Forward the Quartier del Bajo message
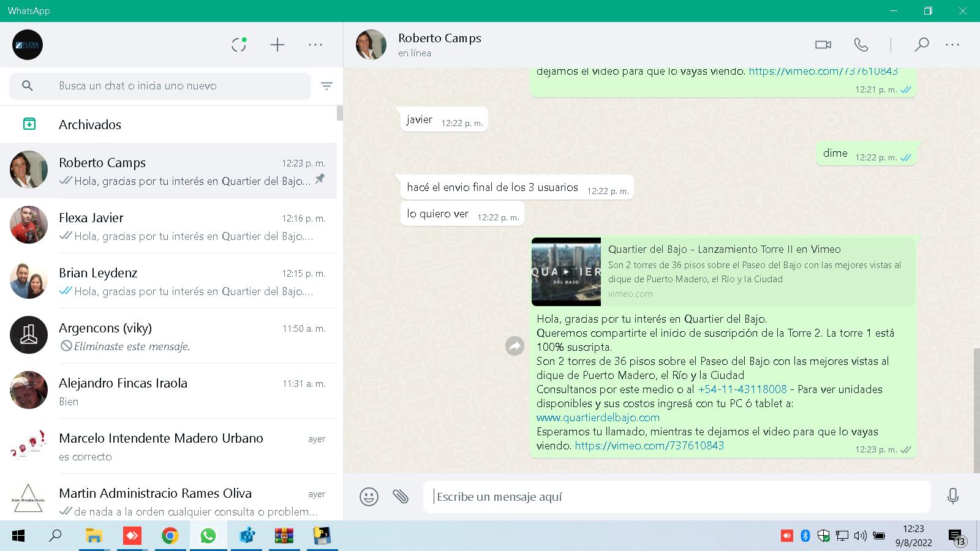 (515, 347)
